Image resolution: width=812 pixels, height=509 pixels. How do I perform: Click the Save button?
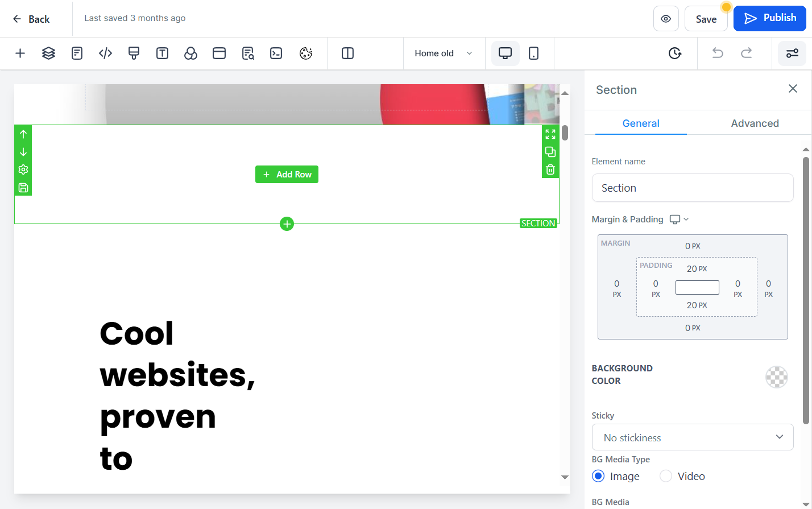[706, 19]
